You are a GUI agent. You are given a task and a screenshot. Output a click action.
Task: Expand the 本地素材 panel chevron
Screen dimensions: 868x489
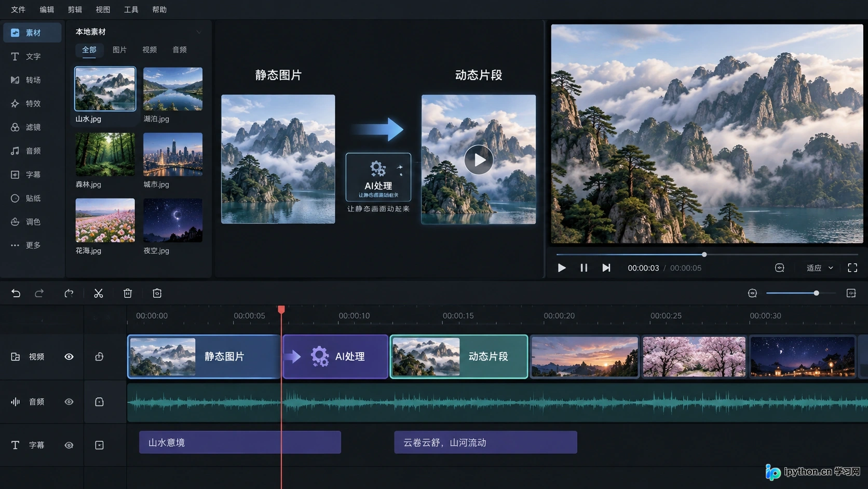[x=199, y=32]
